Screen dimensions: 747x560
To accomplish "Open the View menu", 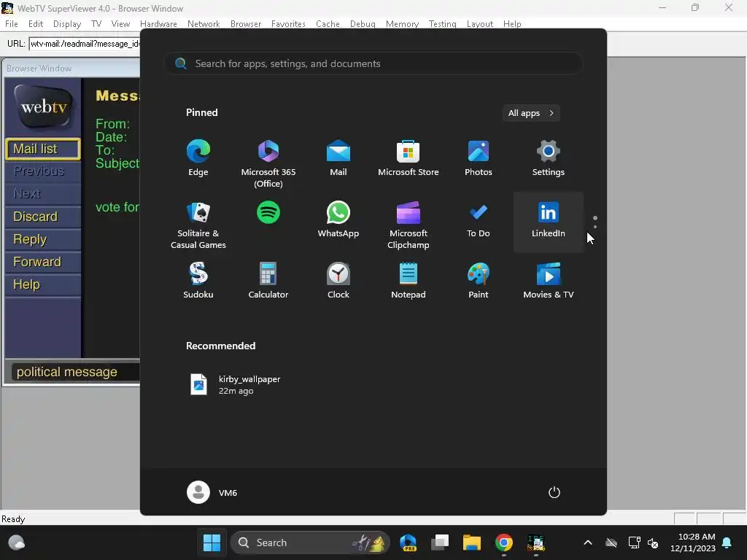I will point(120,24).
